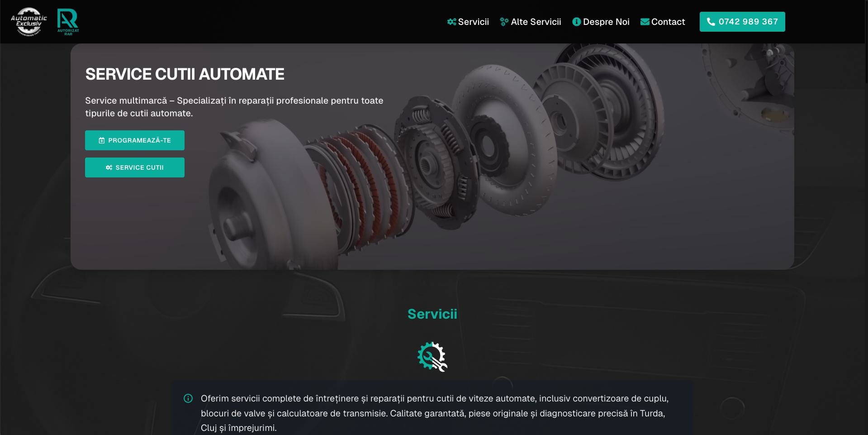Click the info circle icon beside the services description
The image size is (868, 435).
(188, 398)
